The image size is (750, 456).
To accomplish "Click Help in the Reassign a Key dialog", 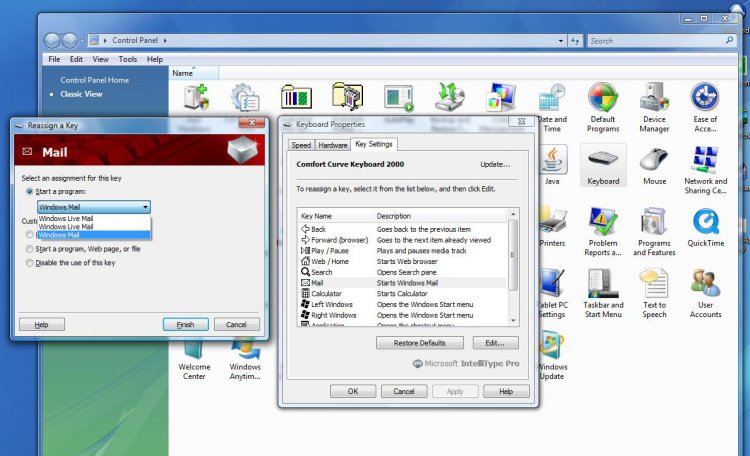I will [x=42, y=324].
